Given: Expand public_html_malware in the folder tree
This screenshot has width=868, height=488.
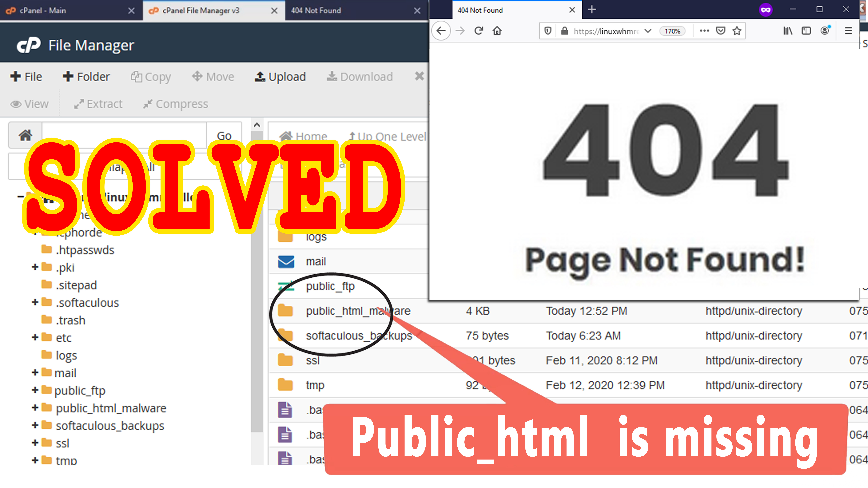Looking at the screenshot, I should click(35, 408).
